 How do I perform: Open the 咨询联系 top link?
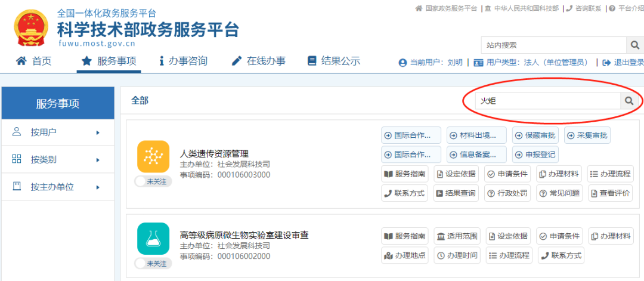pos(584,8)
